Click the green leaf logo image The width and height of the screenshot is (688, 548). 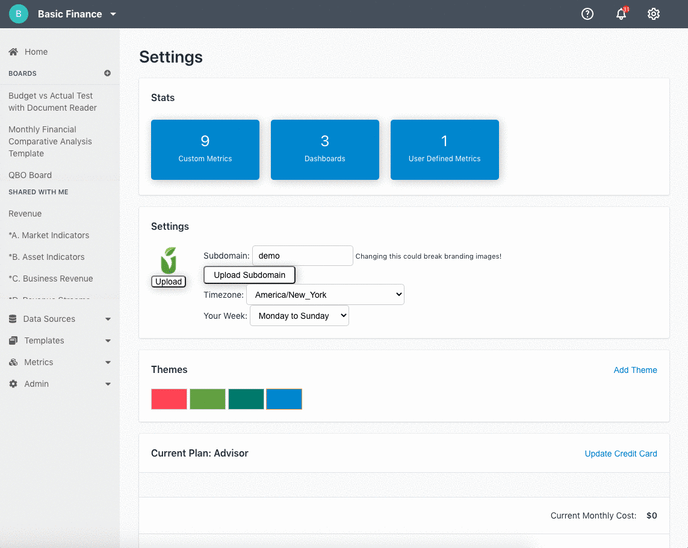tap(168, 260)
